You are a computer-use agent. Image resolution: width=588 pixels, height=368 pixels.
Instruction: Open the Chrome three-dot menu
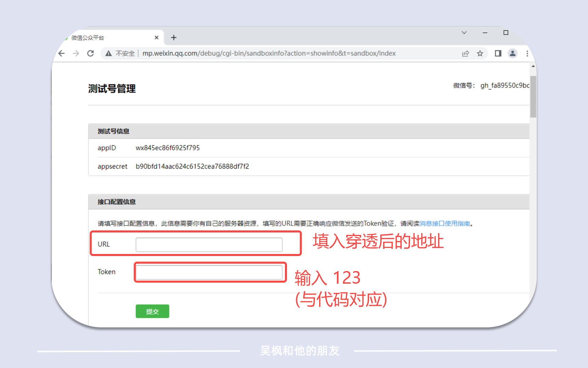point(527,54)
